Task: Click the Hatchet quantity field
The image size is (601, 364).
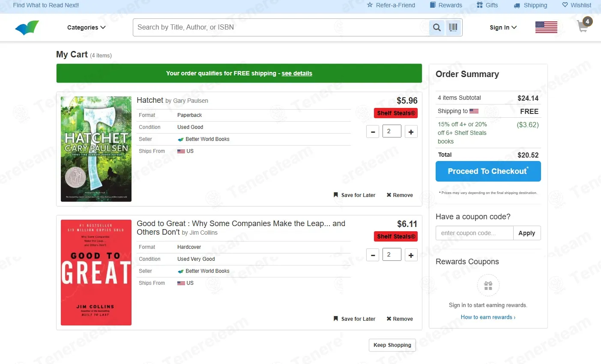Action: point(392,131)
